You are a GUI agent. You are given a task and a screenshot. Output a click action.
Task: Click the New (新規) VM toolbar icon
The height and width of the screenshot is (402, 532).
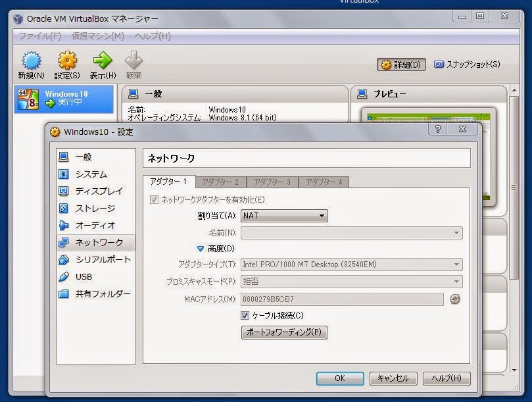coord(31,61)
